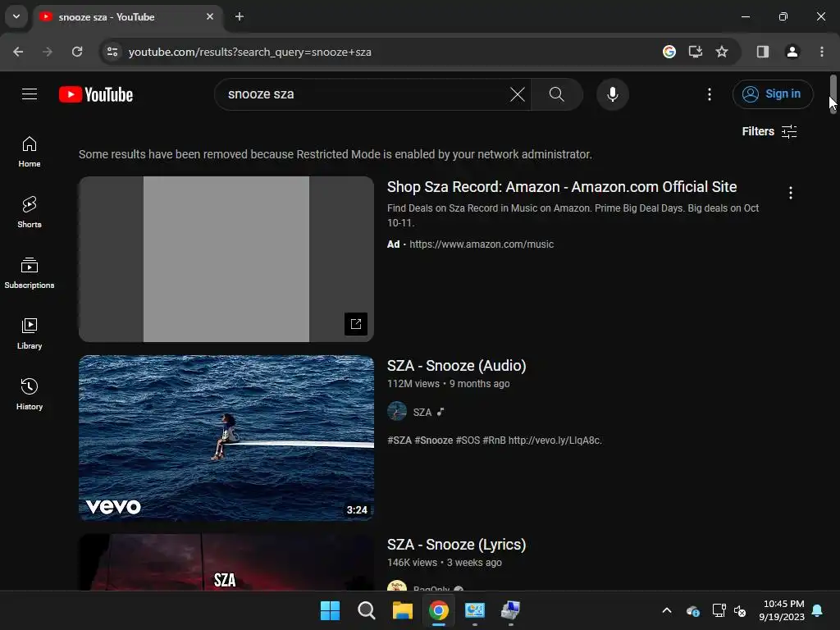
Task: View site information icon in address bar
Action: point(112,52)
